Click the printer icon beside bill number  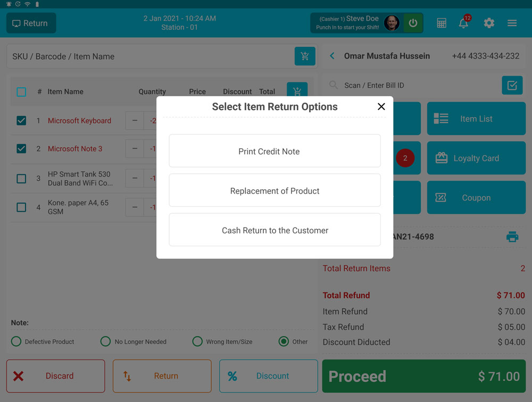coord(512,237)
